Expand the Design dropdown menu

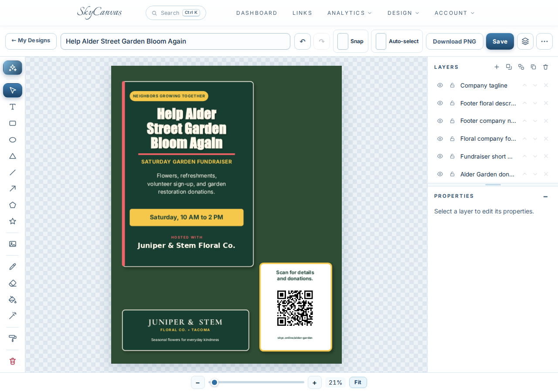403,13
